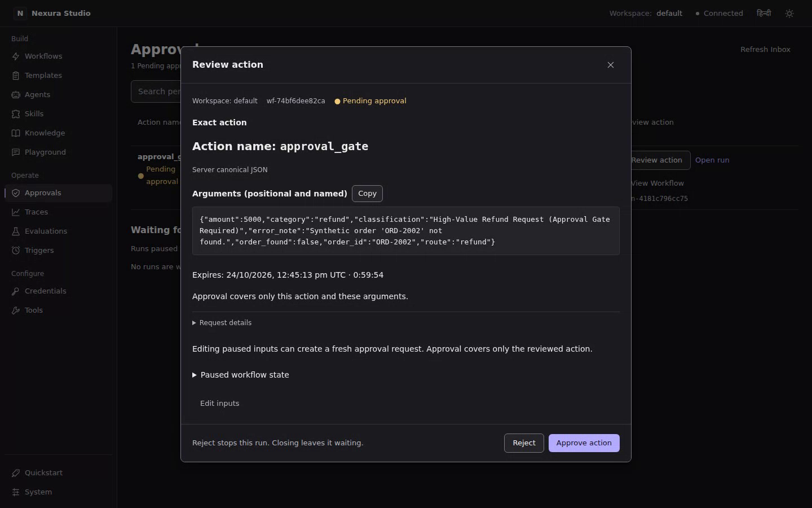Click the background Review action button
Viewport: 812px width, 508px height.
pos(660,160)
